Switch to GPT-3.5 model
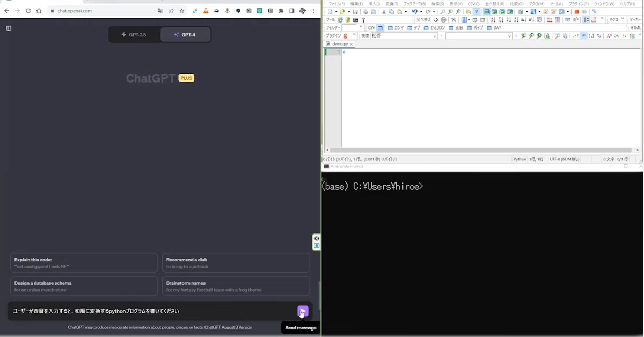Image resolution: width=644 pixels, height=337 pixels. coord(134,35)
